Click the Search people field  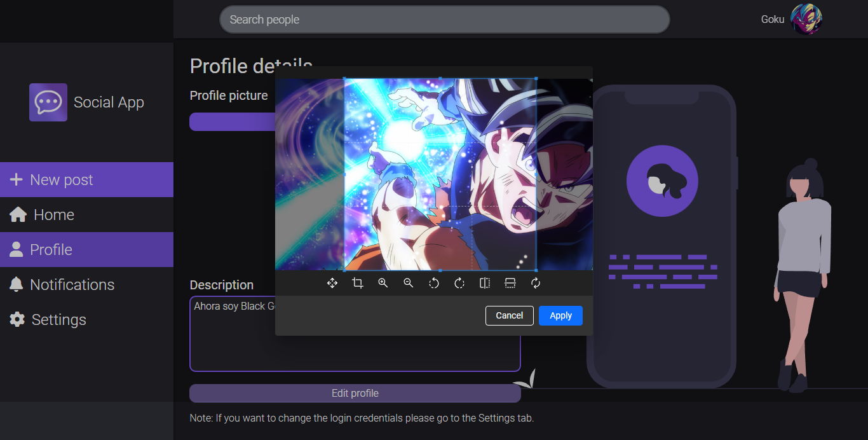click(445, 20)
